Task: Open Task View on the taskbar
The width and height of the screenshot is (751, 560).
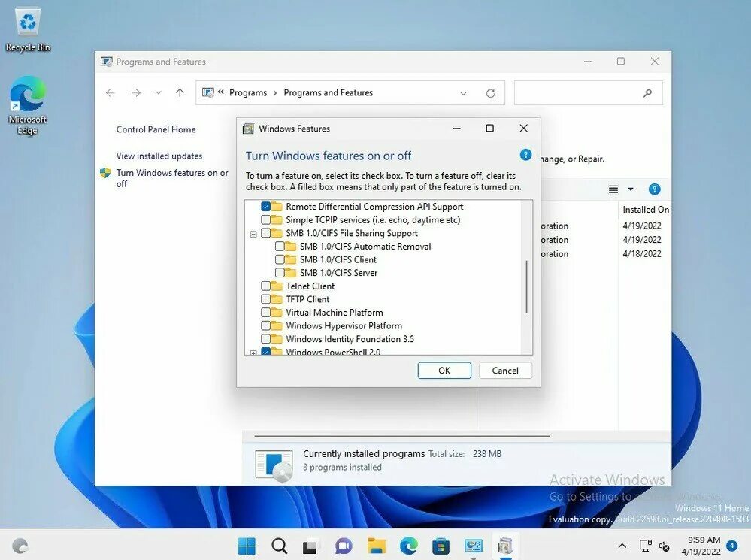Action: click(310, 546)
